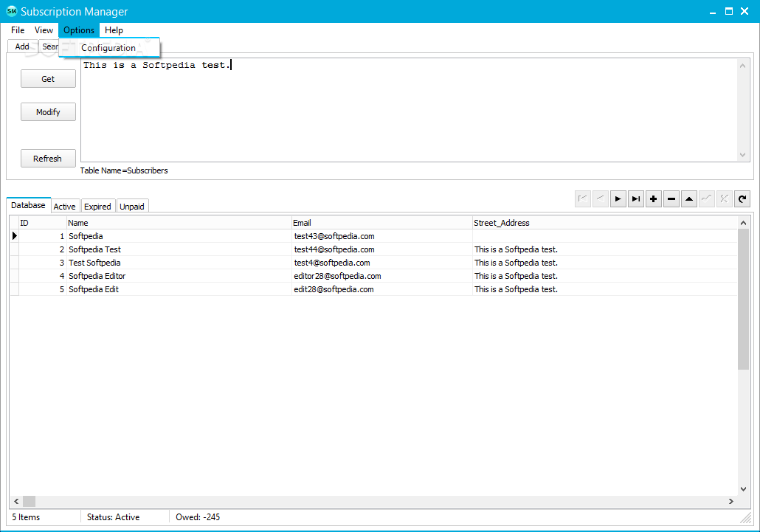Viewport: 760px width, 532px height.
Task: Choose Configuration from Options menu
Action: (108, 48)
